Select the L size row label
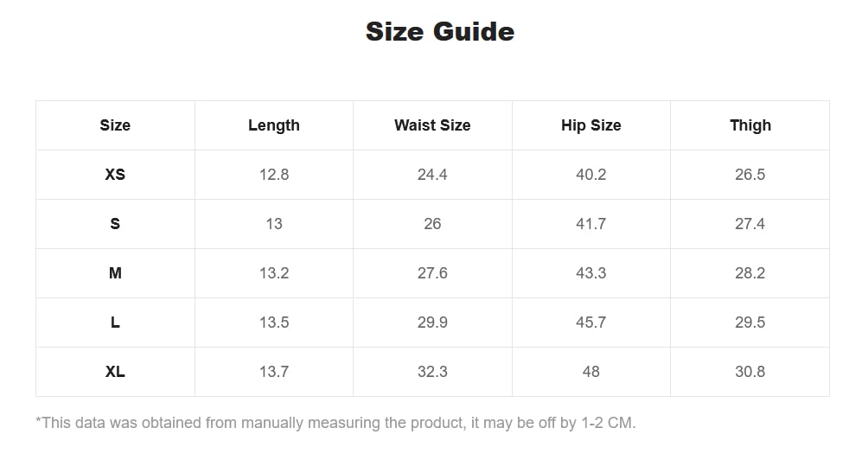The height and width of the screenshot is (460, 868). click(x=115, y=323)
